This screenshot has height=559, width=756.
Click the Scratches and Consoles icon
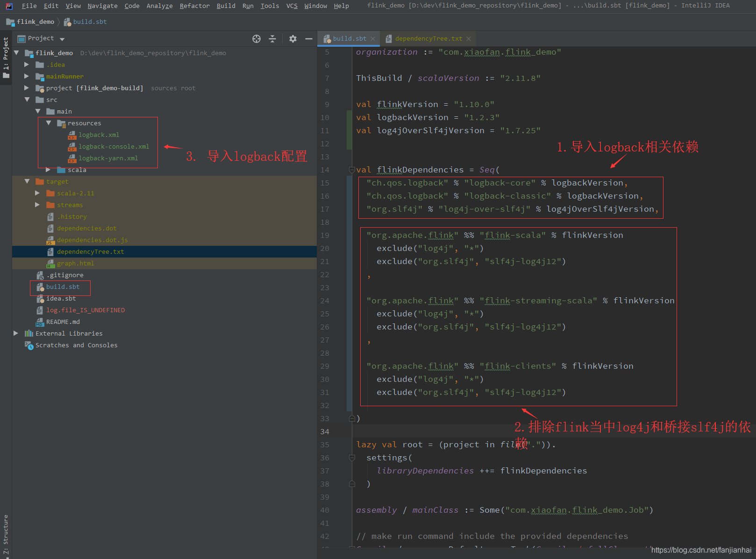click(29, 345)
